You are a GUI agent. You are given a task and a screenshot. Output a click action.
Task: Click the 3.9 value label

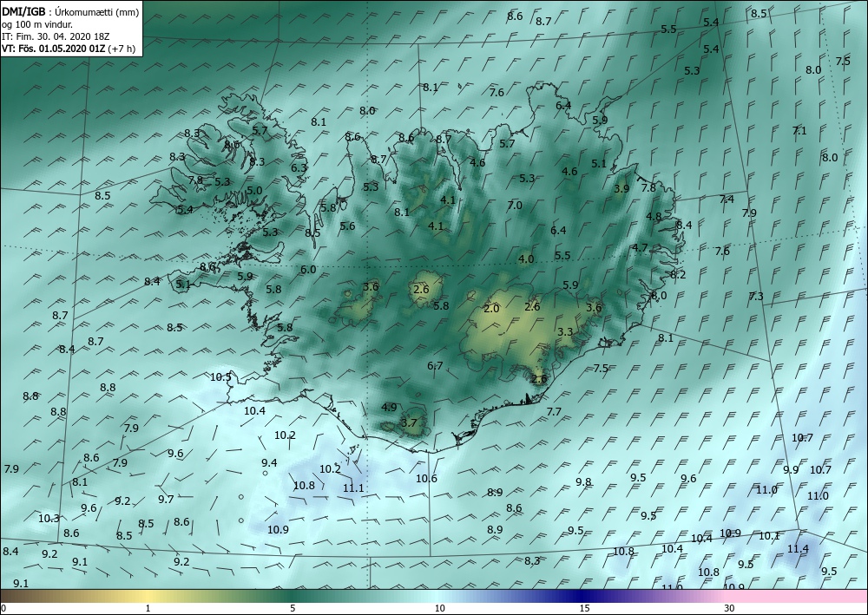click(621, 188)
